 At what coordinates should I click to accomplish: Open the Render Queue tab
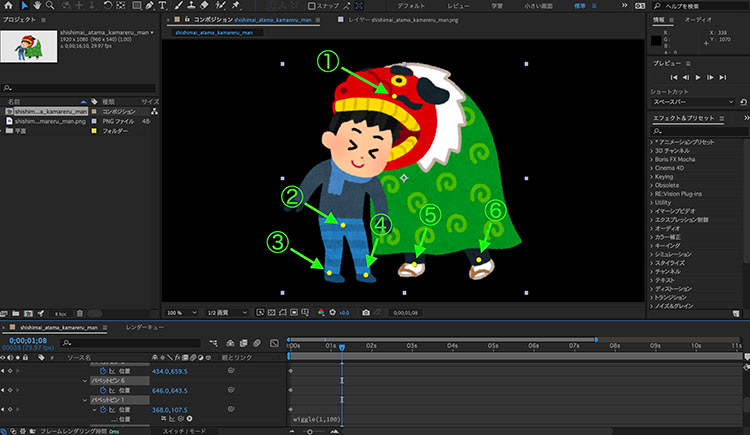click(x=145, y=327)
